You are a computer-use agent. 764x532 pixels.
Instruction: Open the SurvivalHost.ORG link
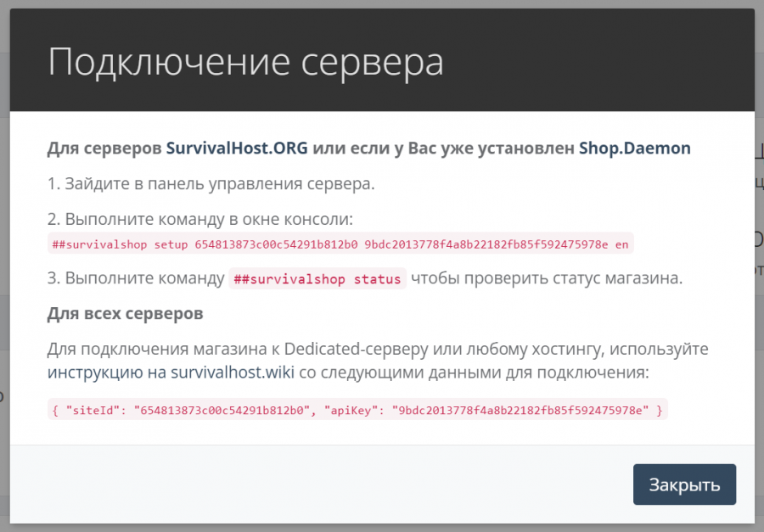pyautogui.click(x=237, y=148)
